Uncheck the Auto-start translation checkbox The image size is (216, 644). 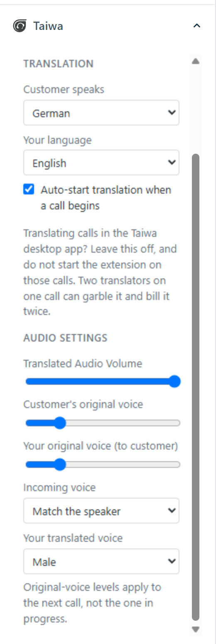pyautogui.click(x=29, y=190)
